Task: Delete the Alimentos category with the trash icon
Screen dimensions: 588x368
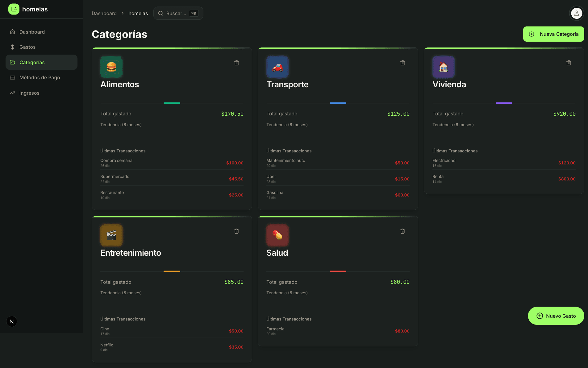Action: [236, 63]
